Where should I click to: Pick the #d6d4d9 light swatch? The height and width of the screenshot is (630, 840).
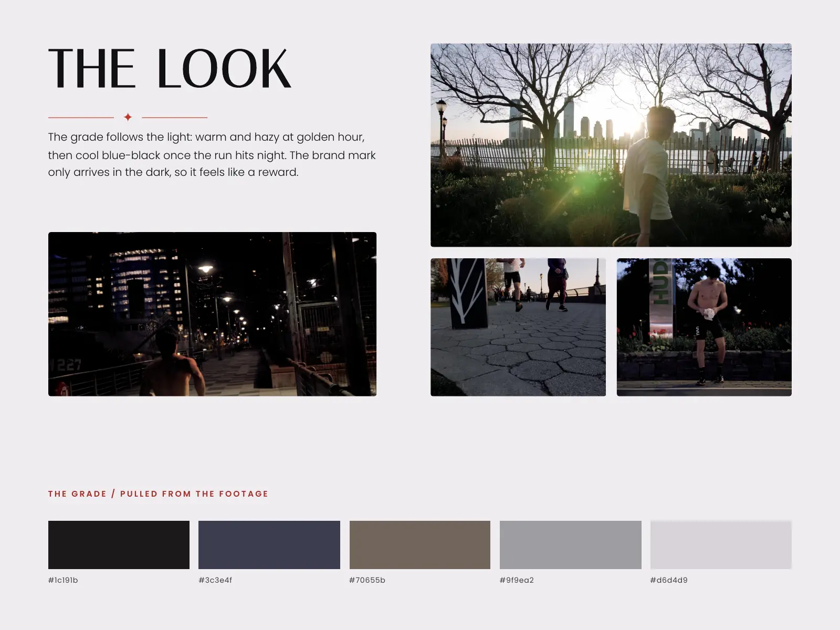pos(721,545)
